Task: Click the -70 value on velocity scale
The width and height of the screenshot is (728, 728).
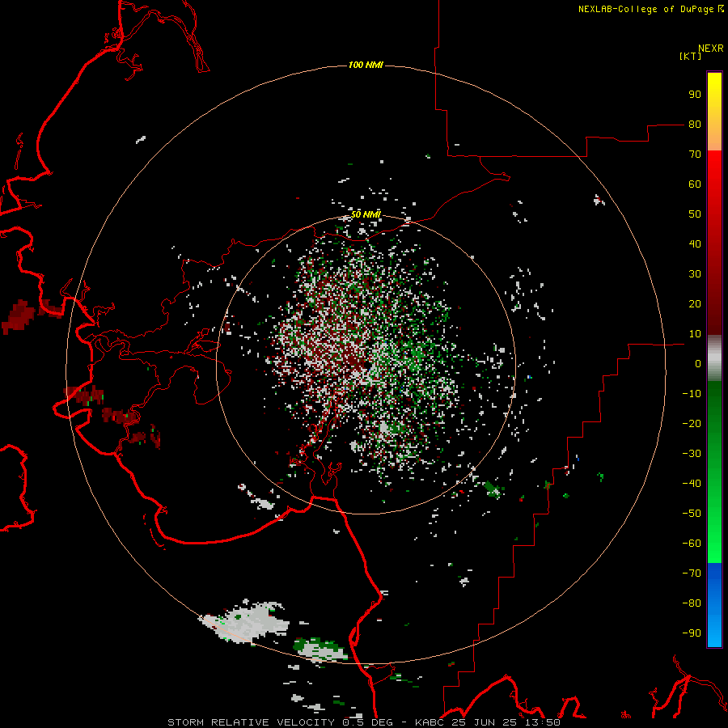Action: (x=692, y=574)
